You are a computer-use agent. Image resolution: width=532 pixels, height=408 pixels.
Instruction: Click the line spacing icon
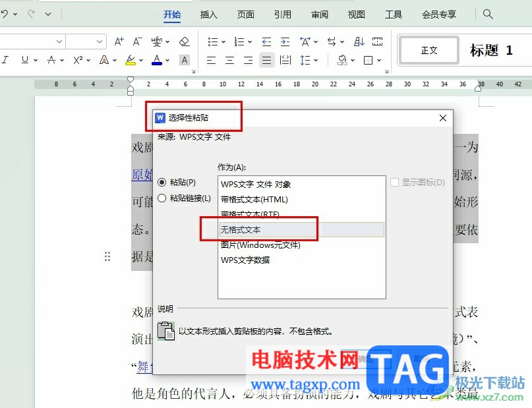pyautogui.click(x=305, y=61)
